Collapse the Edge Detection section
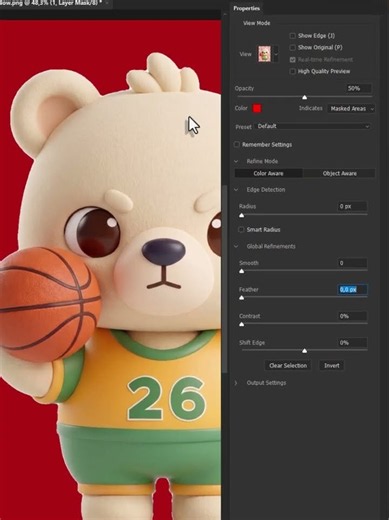Screen dimensions: 389x520 click(x=236, y=190)
